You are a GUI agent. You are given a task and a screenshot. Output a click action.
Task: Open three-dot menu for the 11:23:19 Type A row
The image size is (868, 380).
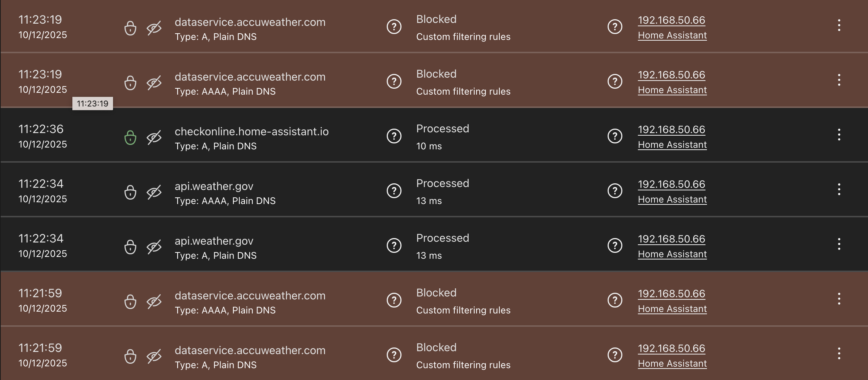coord(839,25)
